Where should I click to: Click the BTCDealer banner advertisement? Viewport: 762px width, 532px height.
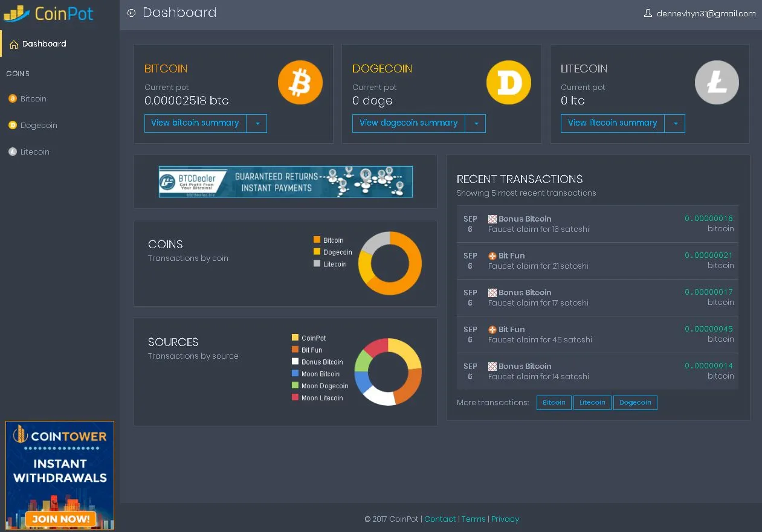[x=286, y=182]
